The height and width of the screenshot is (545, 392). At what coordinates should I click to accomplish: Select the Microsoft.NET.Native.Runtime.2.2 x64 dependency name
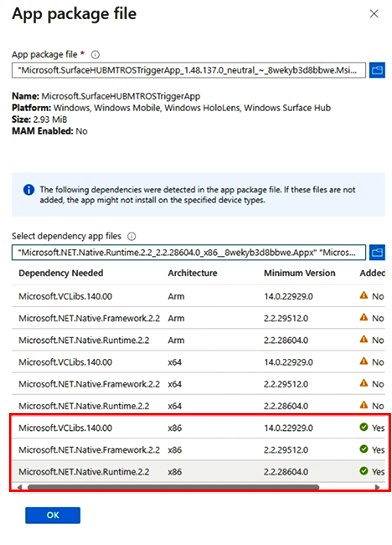[84, 406]
